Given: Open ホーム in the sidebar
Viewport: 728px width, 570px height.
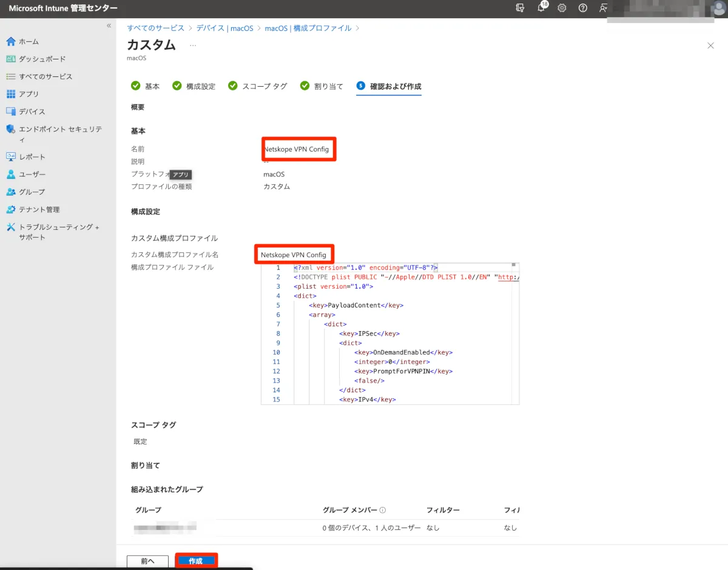Looking at the screenshot, I should pyautogui.click(x=29, y=41).
